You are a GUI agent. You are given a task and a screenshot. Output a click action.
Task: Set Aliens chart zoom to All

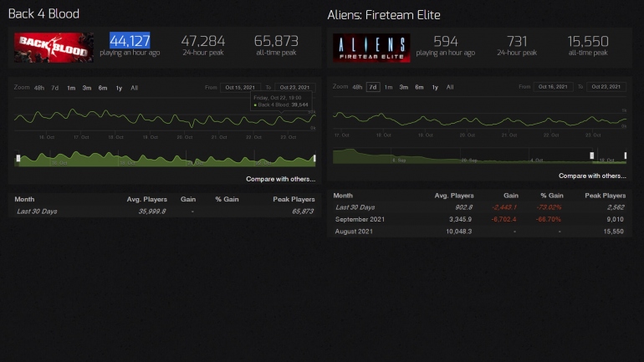pos(450,87)
